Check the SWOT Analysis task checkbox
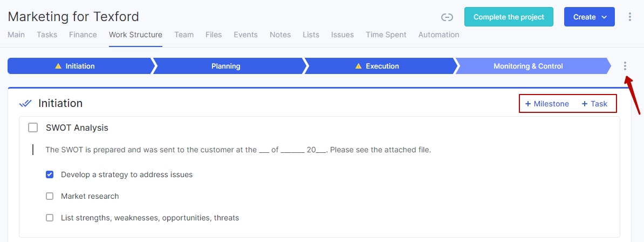This screenshot has height=242, width=644. click(x=33, y=127)
